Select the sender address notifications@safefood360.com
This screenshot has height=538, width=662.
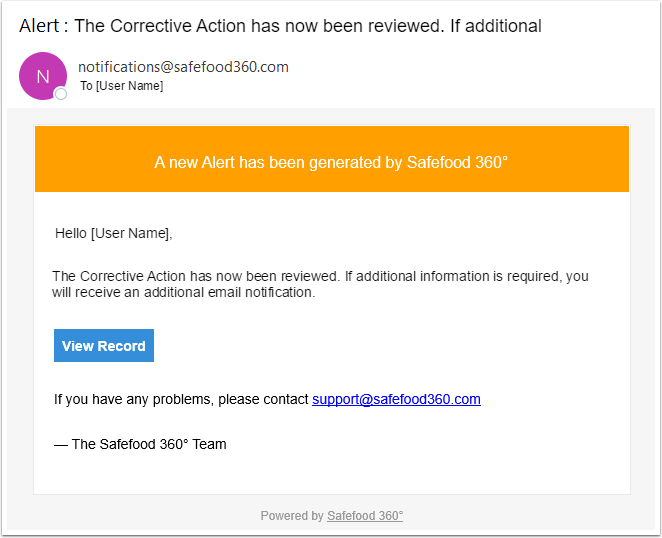pos(183,67)
